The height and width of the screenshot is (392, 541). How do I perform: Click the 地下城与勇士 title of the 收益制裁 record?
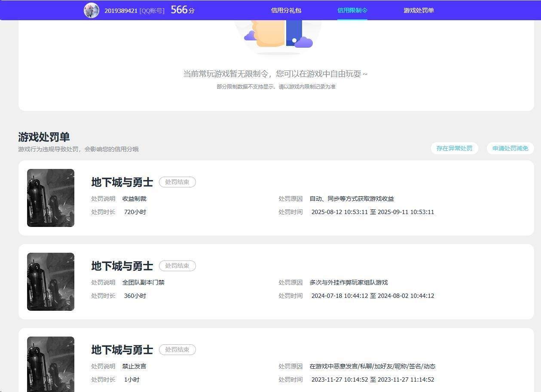[x=122, y=182]
